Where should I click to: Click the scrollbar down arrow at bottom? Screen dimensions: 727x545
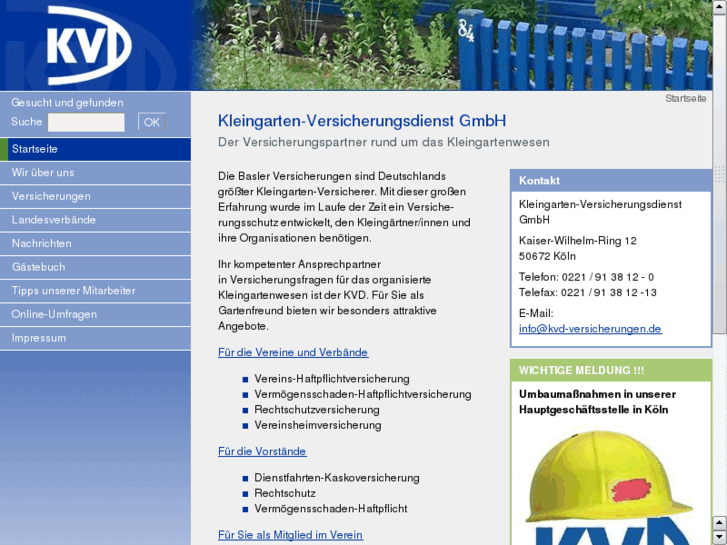719,538
